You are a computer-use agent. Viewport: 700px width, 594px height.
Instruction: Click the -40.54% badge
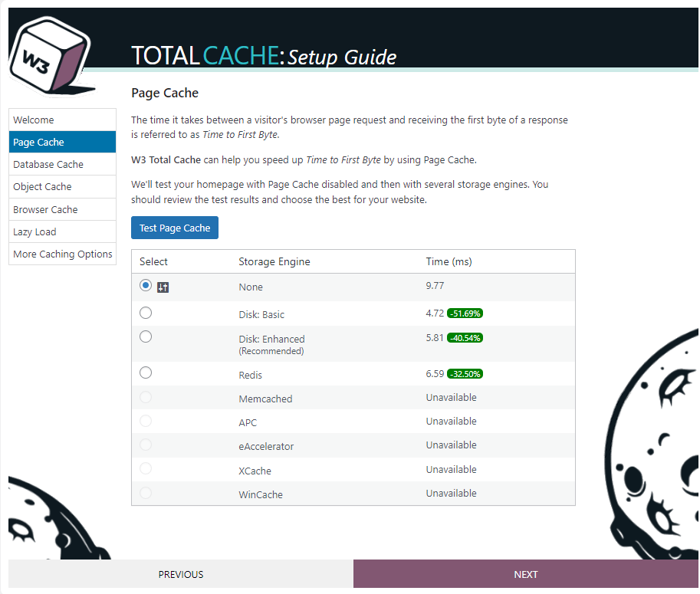pyautogui.click(x=465, y=338)
